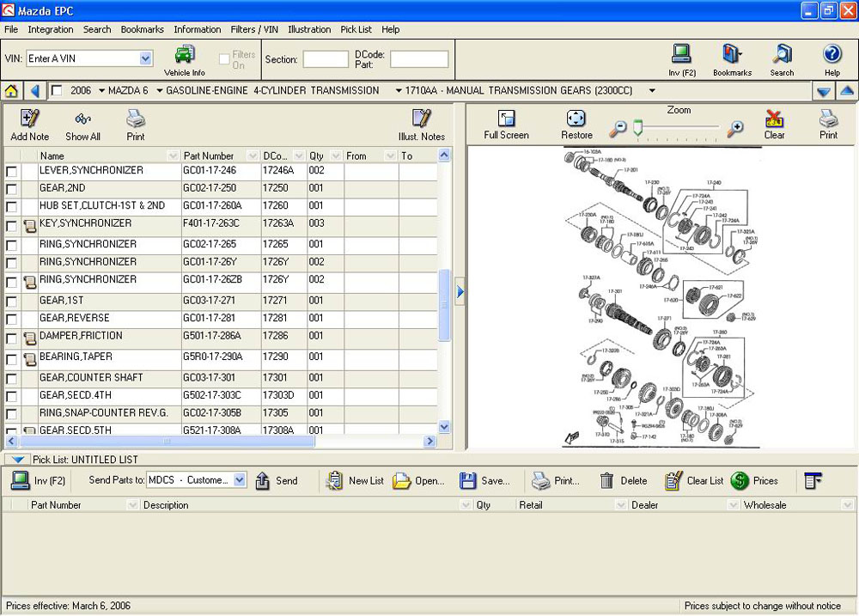Click the Show All binoculars icon
The image size is (859, 616).
pyautogui.click(x=82, y=119)
